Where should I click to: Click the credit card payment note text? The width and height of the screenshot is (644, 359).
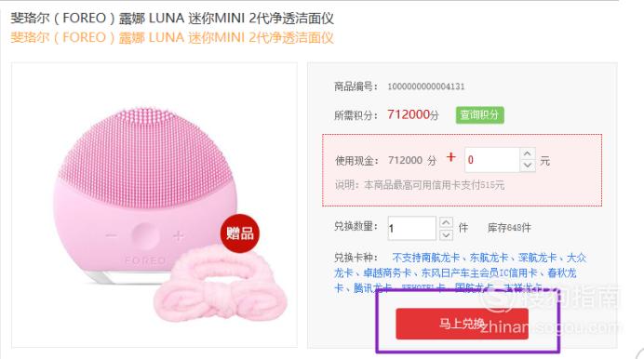point(420,185)
